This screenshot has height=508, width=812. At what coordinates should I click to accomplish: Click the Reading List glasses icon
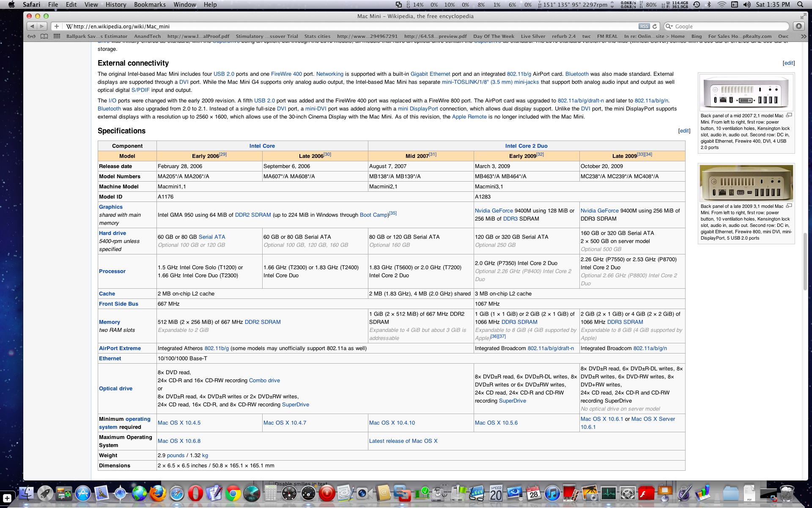[32, 36]
